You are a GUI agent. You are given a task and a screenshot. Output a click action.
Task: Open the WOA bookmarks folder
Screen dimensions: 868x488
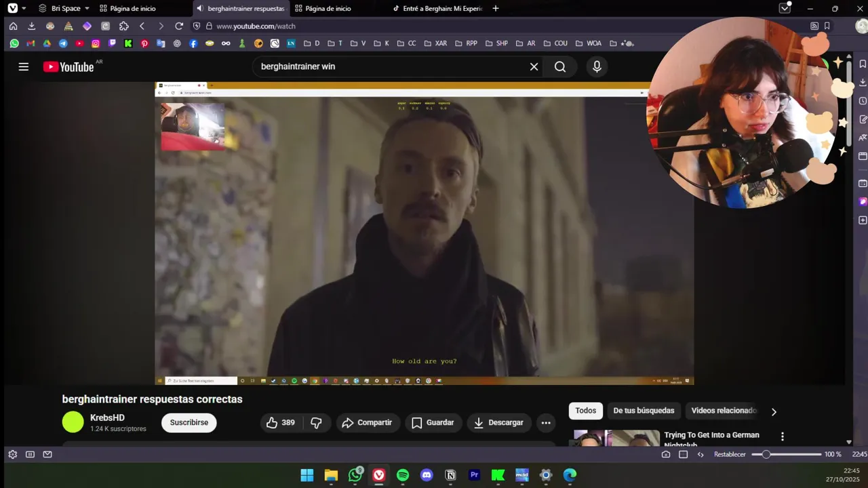click(x=588, y=43)
